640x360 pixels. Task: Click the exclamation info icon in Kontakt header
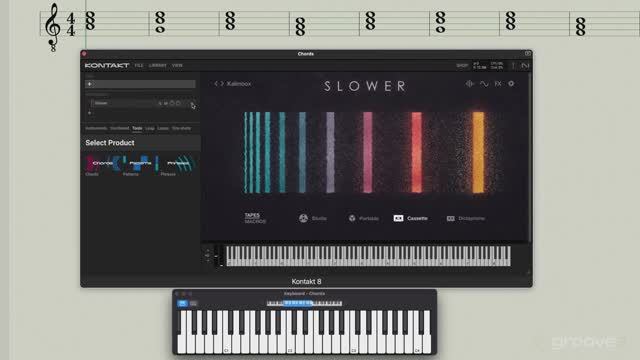pyautogui.click(x=513, y=65)
